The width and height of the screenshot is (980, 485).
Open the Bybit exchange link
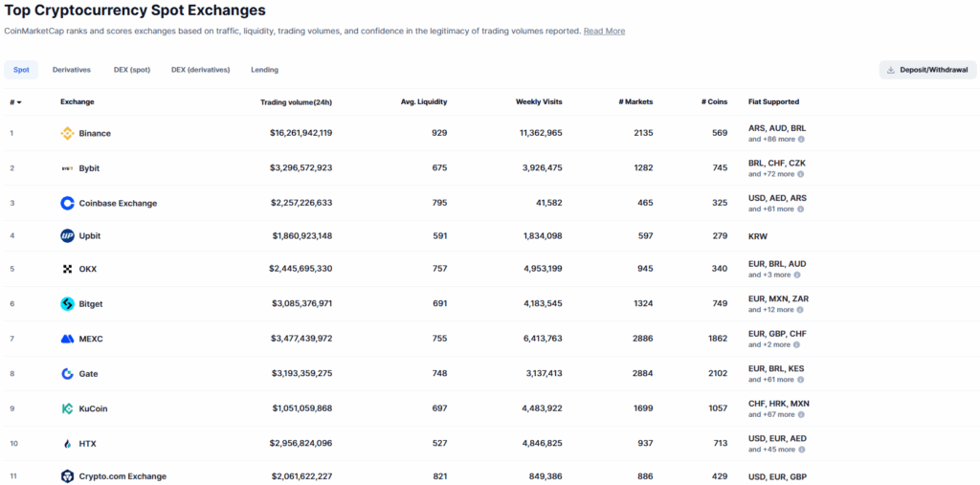(89, 168)
